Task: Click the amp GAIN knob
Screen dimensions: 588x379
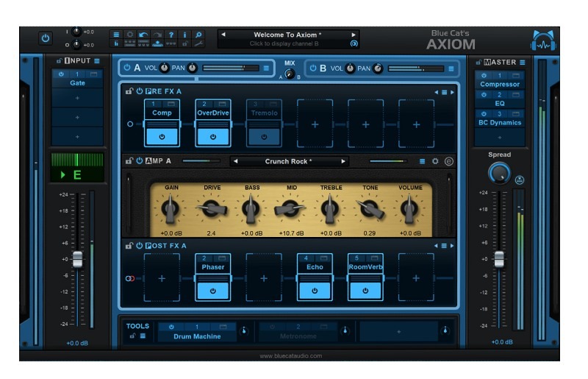Action: [x=170, y=209]
